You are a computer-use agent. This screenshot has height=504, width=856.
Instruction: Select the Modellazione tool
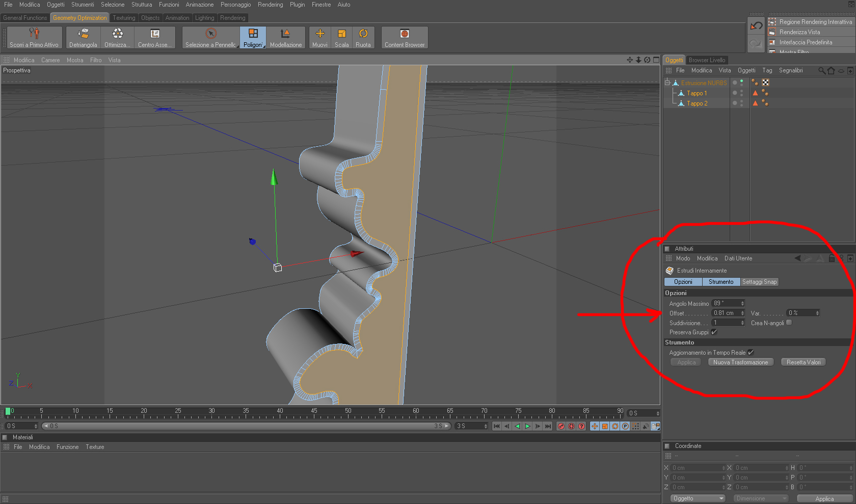(286, 38)
